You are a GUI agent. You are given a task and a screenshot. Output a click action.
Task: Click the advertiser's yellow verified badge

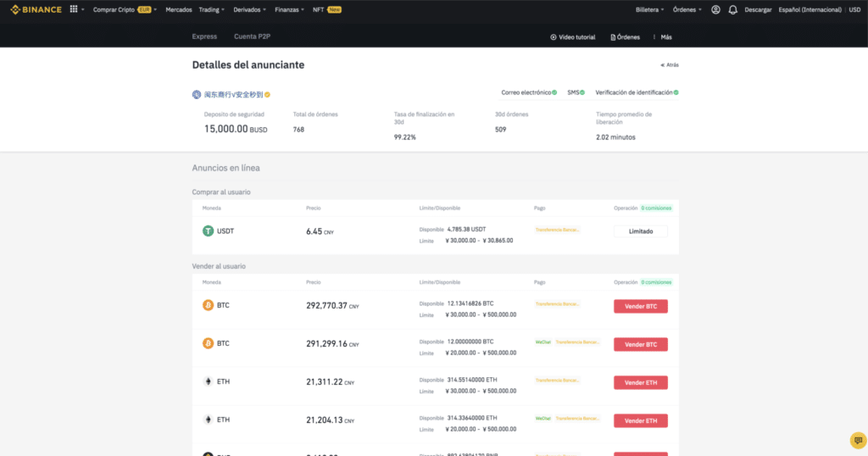tap(267, 95)
